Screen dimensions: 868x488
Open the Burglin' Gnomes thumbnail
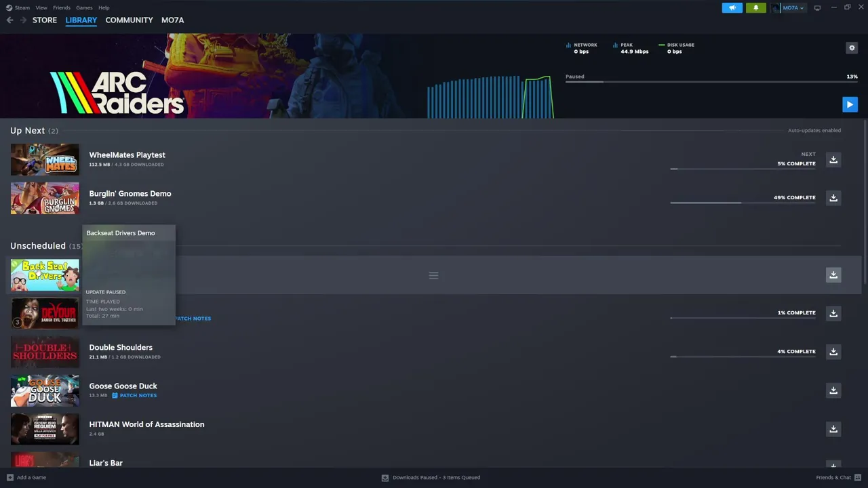click(45, 198)
